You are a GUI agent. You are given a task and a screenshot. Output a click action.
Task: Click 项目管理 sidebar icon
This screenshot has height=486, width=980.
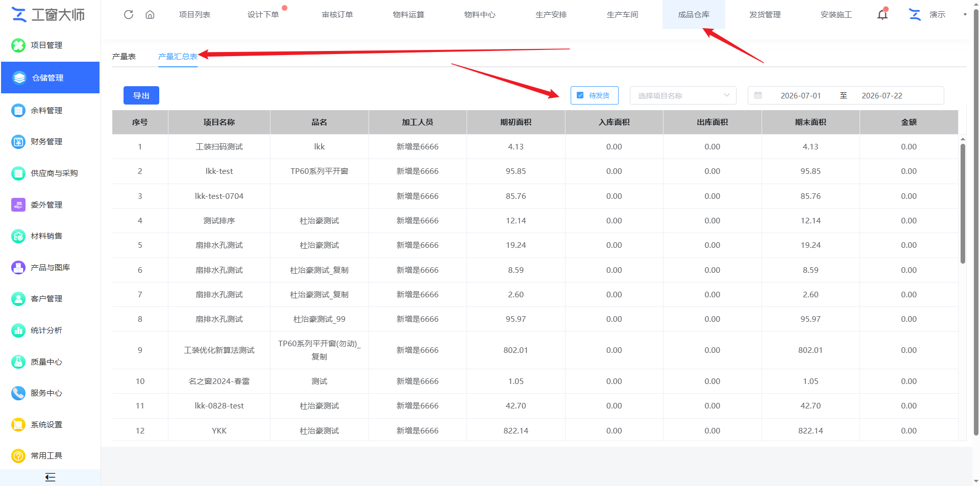(x=18, y=45)
